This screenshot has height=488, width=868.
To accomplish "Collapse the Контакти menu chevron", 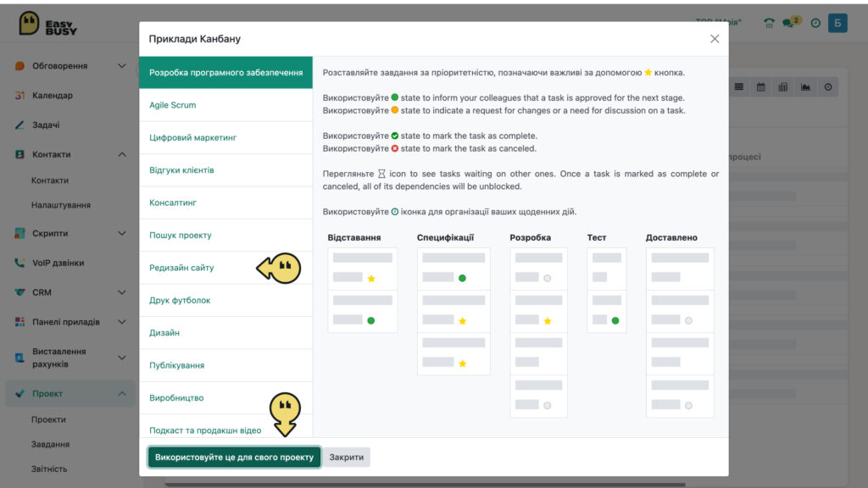I will pyautogui.click(x=122, y=154).
